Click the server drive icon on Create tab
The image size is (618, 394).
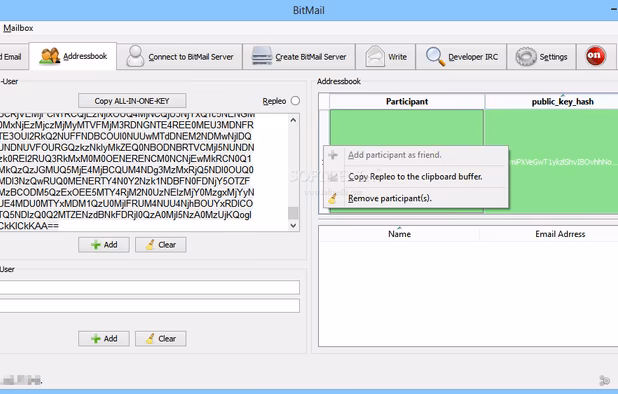tap(262, 56)
